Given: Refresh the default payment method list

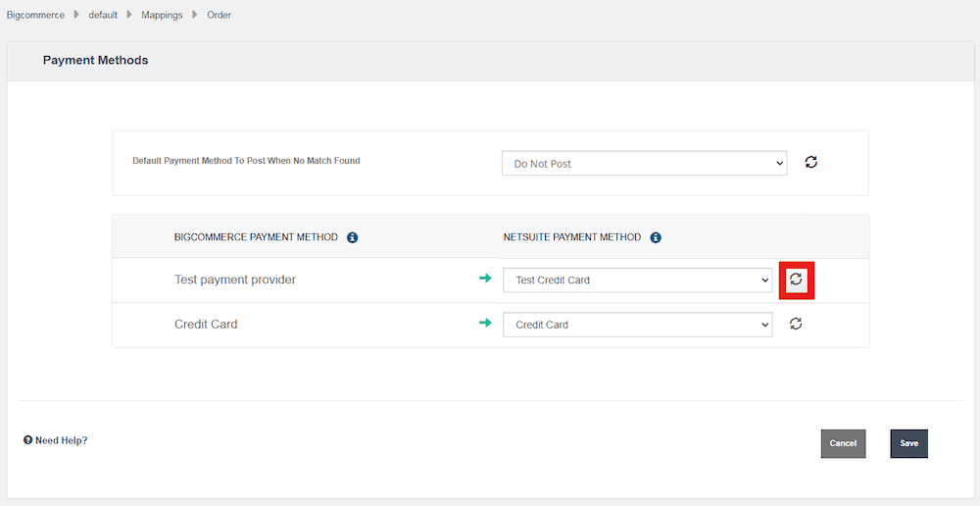Looking at the screenshot, I should (811, 162).
